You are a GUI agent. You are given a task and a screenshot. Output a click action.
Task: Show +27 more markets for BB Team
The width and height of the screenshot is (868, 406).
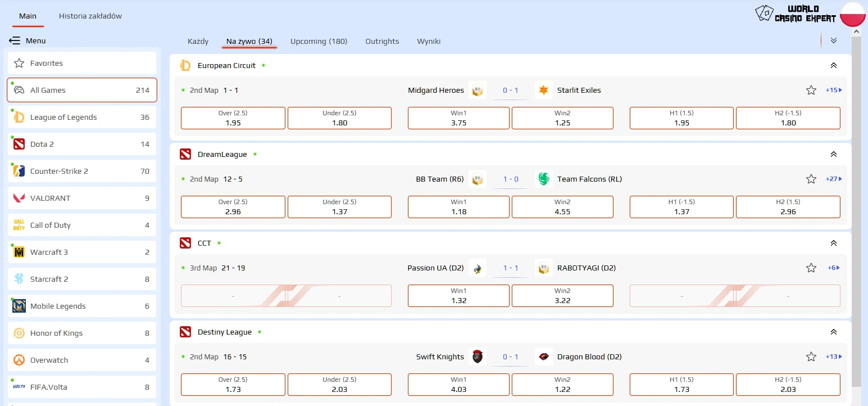point(834,179)
